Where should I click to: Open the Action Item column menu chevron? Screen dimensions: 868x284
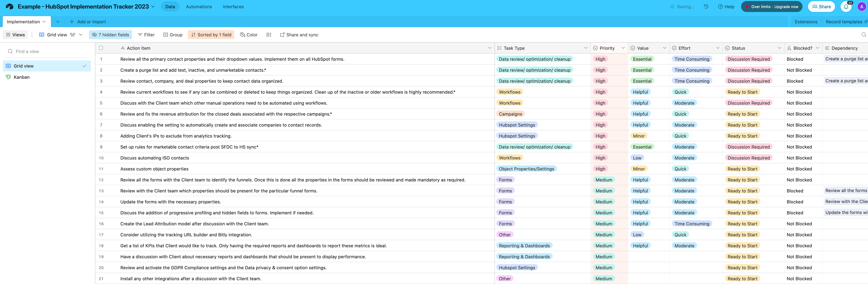tap(490, 48)
